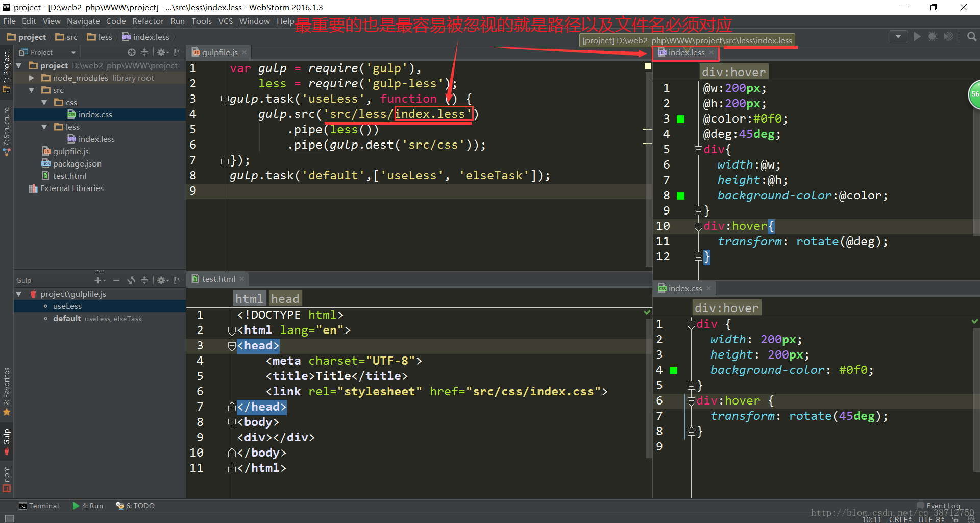Collapse the project root node in tree
980x523 pixels.
tap(19, 65)
